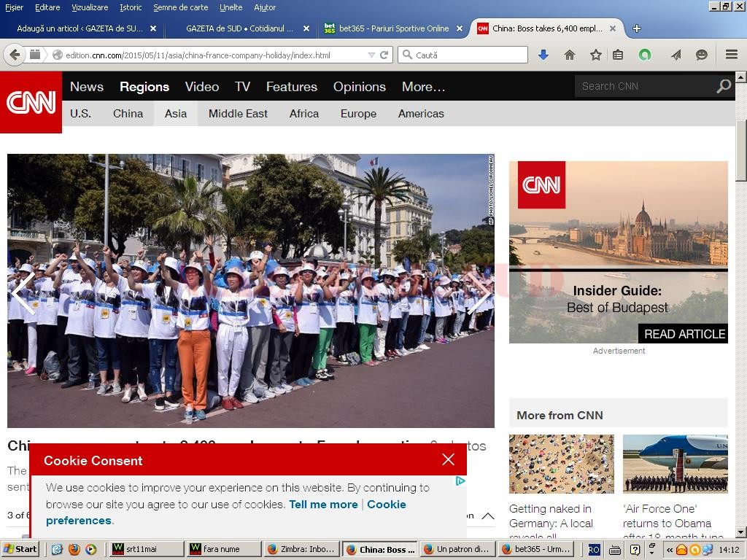Screen dimensions: 747x560
Task: Click the globe site identity icon
Action: click(58, 55)
